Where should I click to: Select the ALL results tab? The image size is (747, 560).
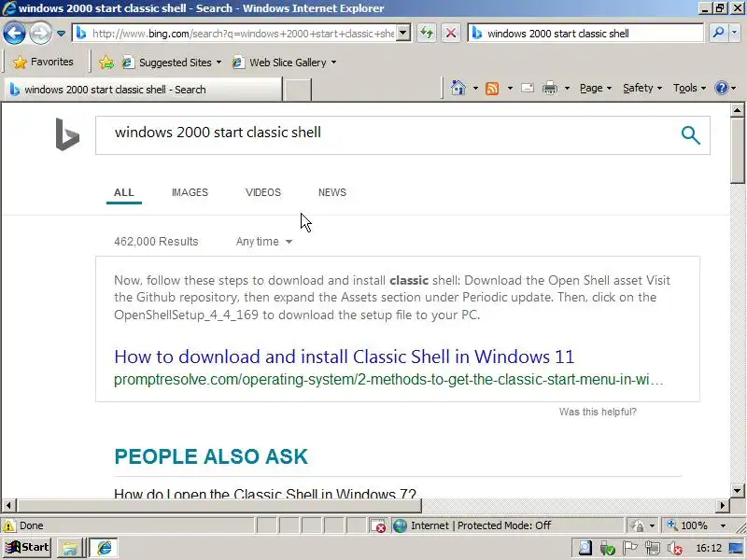[x=124, y=192]
